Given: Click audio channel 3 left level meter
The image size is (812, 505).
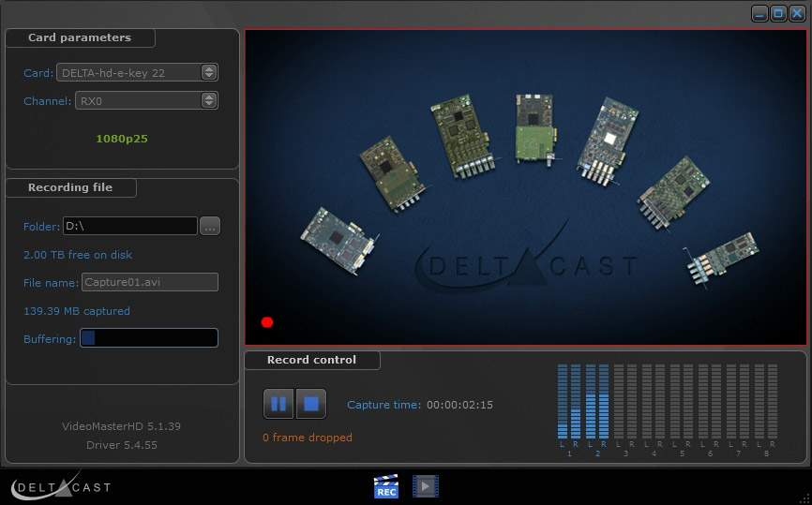Looking at the screenshot, I should pos(618,402).
